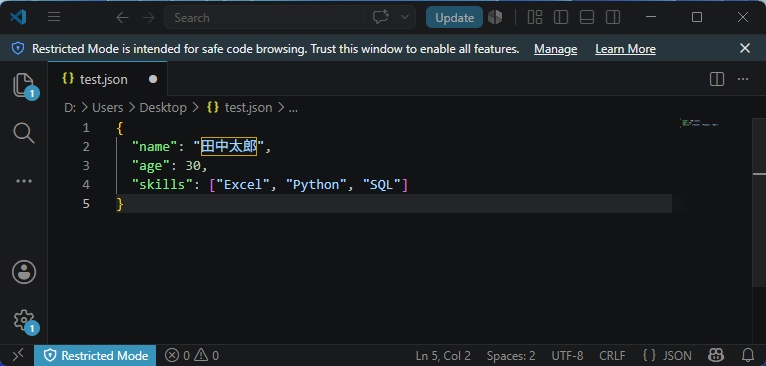
Task: Click the Desktop breadcrumb segment
Action: [163, 108]
